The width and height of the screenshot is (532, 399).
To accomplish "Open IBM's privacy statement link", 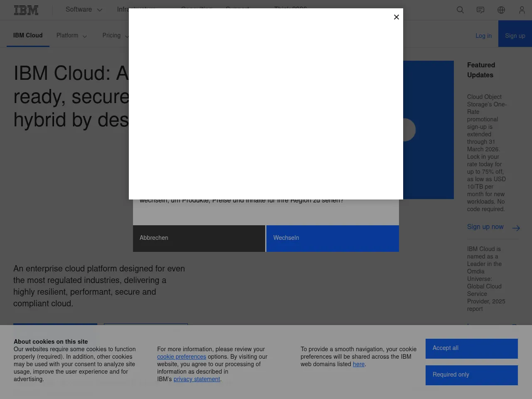I will pos(197,379).
